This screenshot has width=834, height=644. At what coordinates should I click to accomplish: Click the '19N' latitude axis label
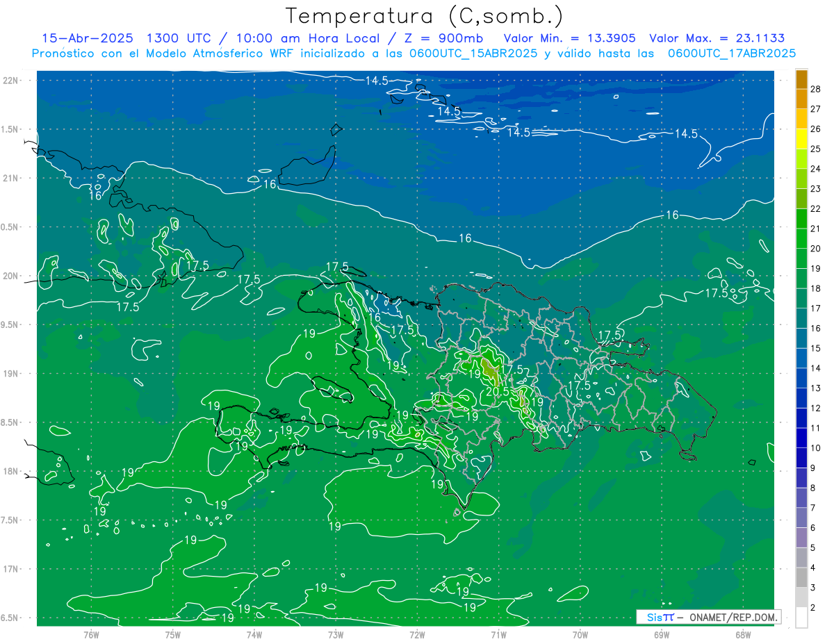point(12,373)
